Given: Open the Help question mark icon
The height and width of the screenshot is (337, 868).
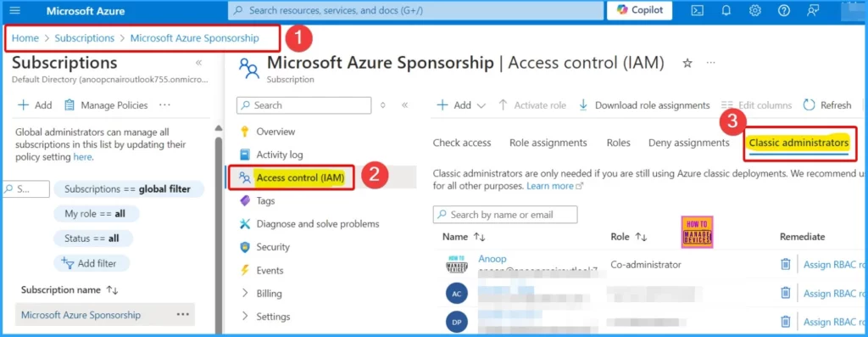Looking at the screenshot, I should coord(784,10).
